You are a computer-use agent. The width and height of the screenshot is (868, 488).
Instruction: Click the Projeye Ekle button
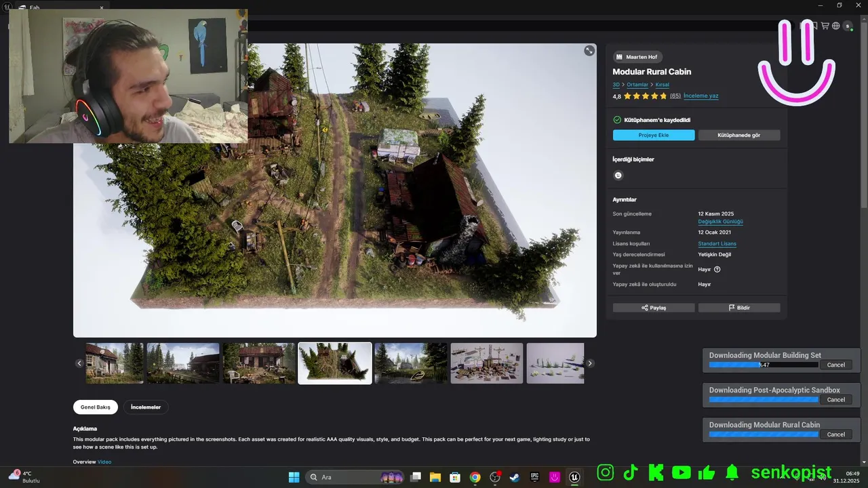[x=654, y=136]
